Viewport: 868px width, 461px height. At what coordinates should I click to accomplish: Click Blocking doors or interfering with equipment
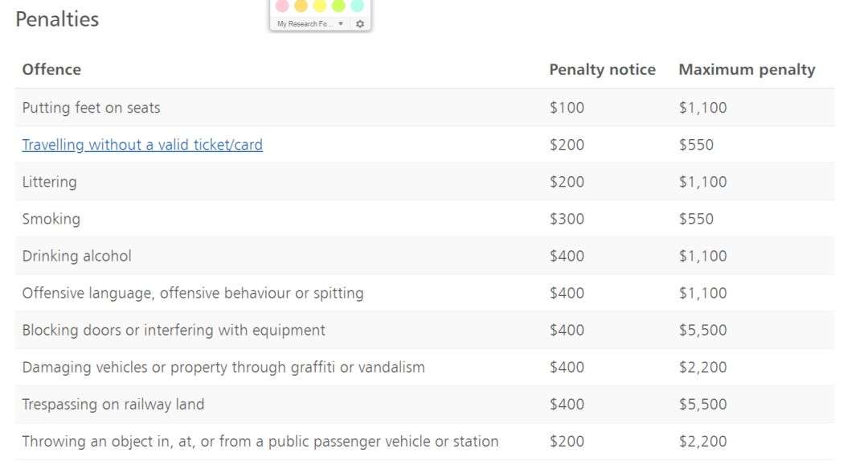174,330
